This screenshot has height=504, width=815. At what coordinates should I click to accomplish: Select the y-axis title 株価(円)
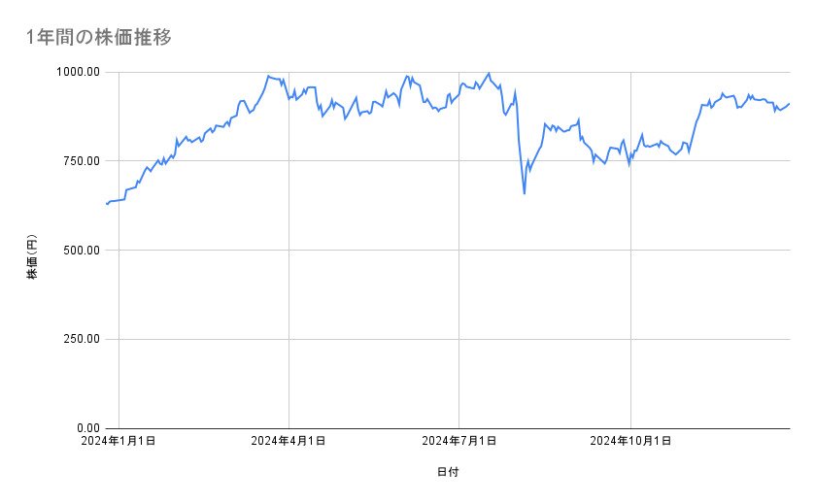(x=32, y=258)
